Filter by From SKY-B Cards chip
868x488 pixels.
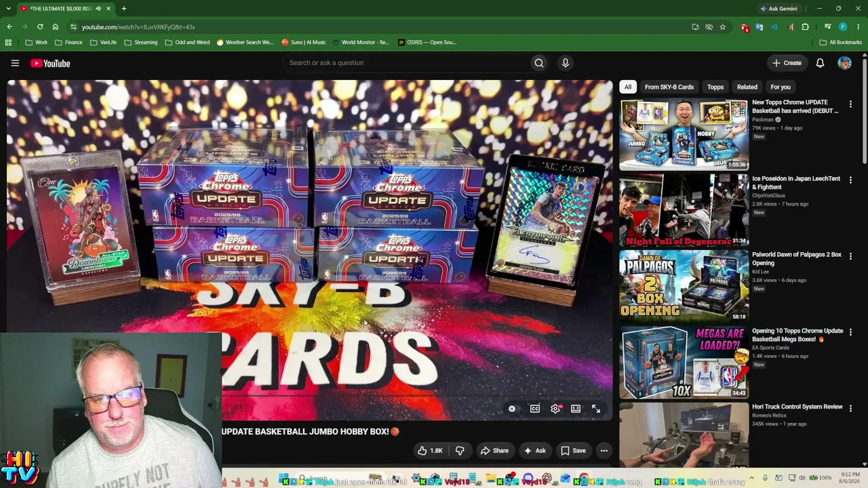[x=669, y=87]
